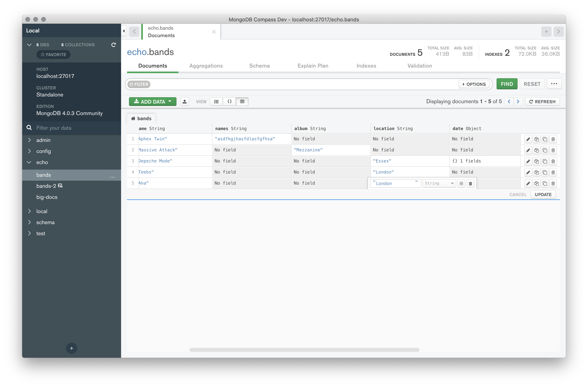Switch to the list view mode
The image size is (588, 387).
pyautogui.click(x=216, y=102)
